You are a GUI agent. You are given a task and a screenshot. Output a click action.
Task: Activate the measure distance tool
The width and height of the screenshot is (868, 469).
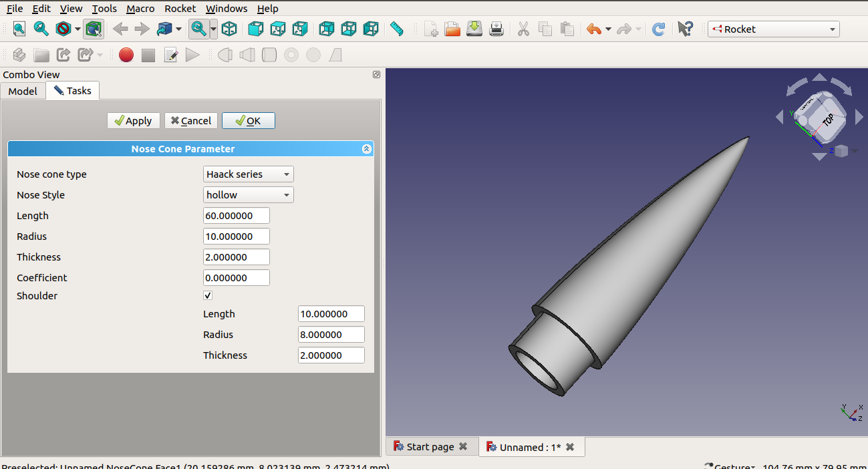coord(396,29)
